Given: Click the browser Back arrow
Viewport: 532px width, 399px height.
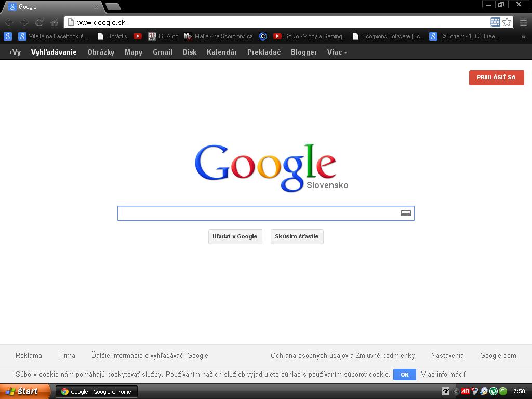Looking at the screenshot, I should [9, 22].
